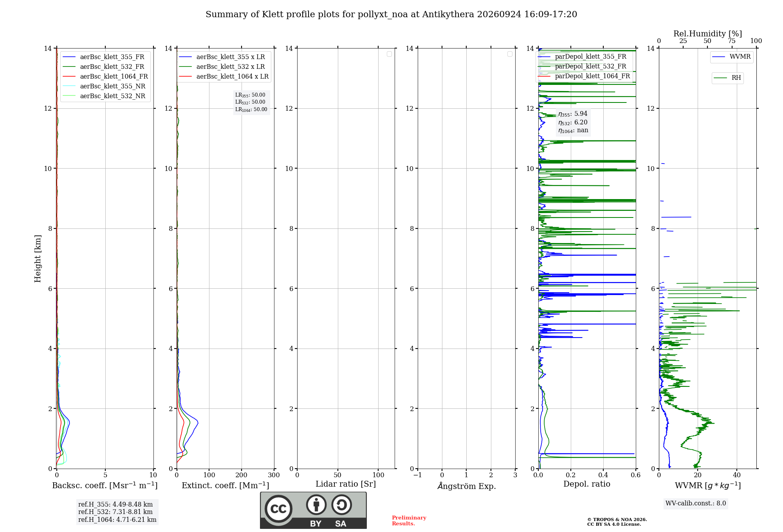This screenshot has width=783, height=532.
Task: Click the LR355: 50.00 annotation
Action: [250, 95]
